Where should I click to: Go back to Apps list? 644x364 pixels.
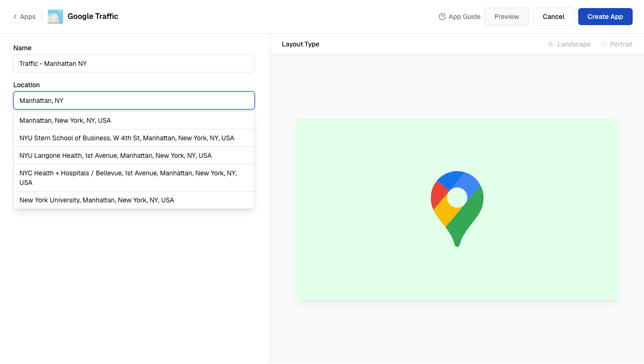click(25, 17)
